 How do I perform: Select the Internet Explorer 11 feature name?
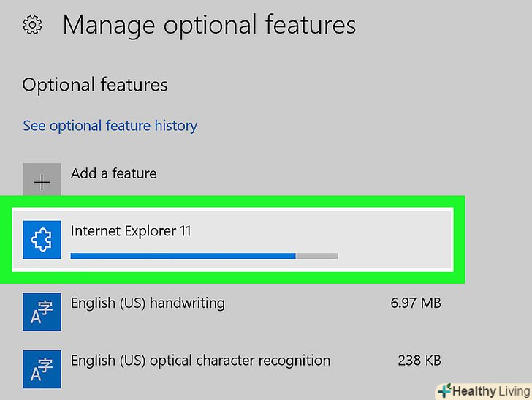click(x=131, y=231)
